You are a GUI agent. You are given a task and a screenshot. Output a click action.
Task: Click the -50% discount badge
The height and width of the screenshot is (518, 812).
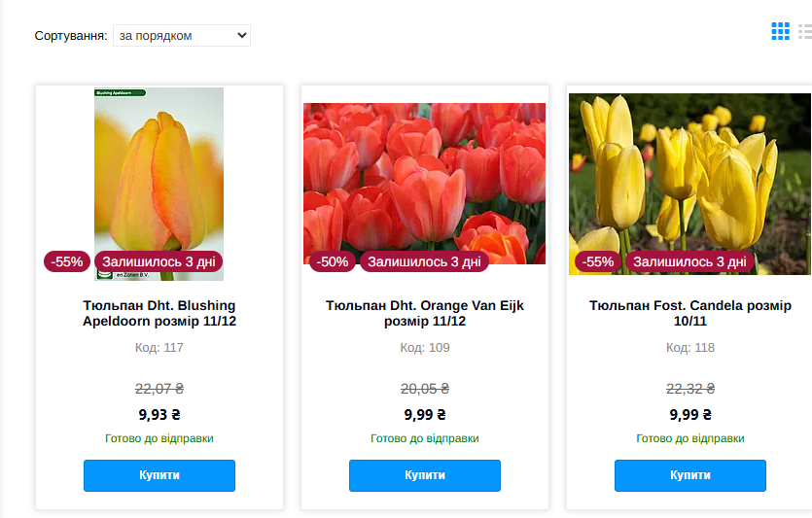pos(334,261)
